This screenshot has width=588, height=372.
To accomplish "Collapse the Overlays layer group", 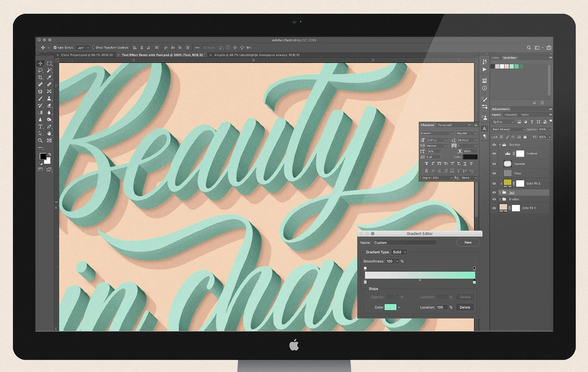I will pyautogui.click(x=500, y=145).
